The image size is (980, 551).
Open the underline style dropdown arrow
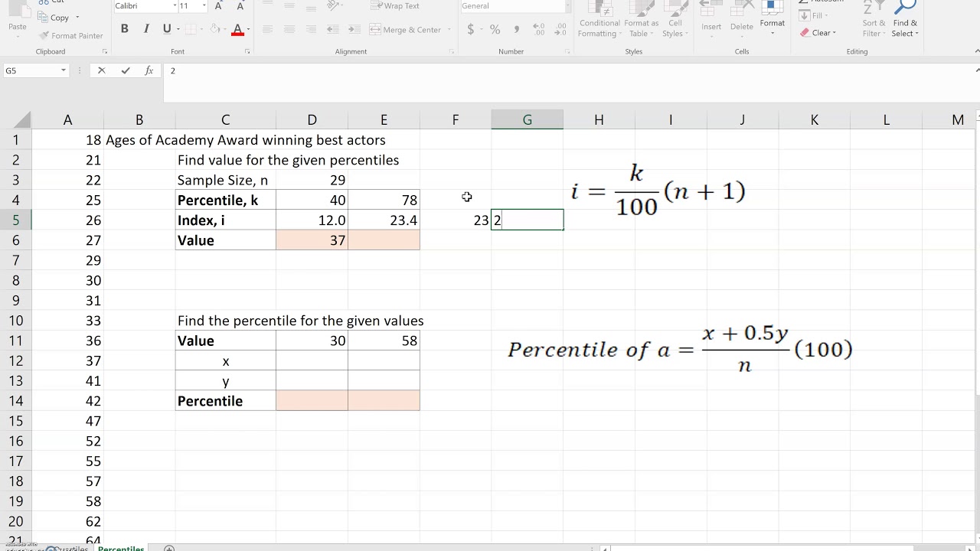click(x=178, y=30)
